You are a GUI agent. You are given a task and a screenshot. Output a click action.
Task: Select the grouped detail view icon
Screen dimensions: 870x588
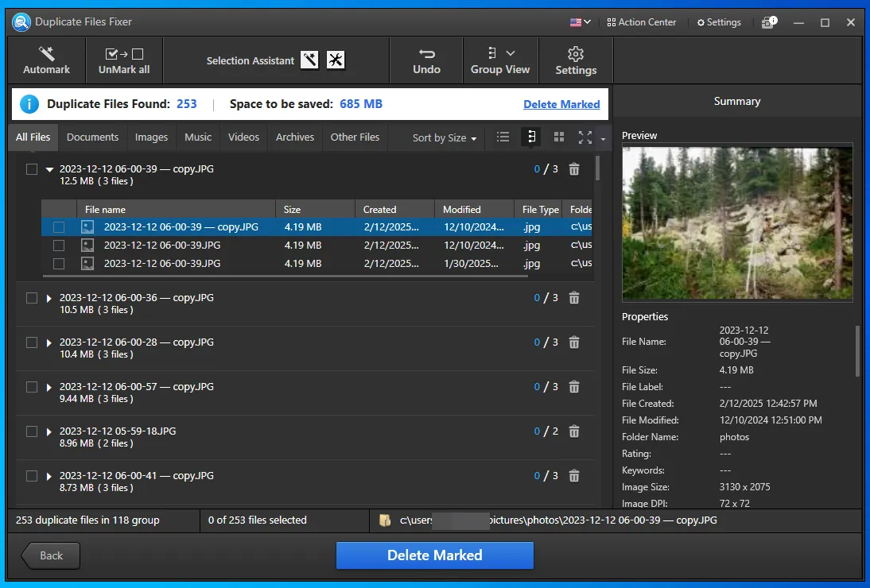tap(531, 137)
